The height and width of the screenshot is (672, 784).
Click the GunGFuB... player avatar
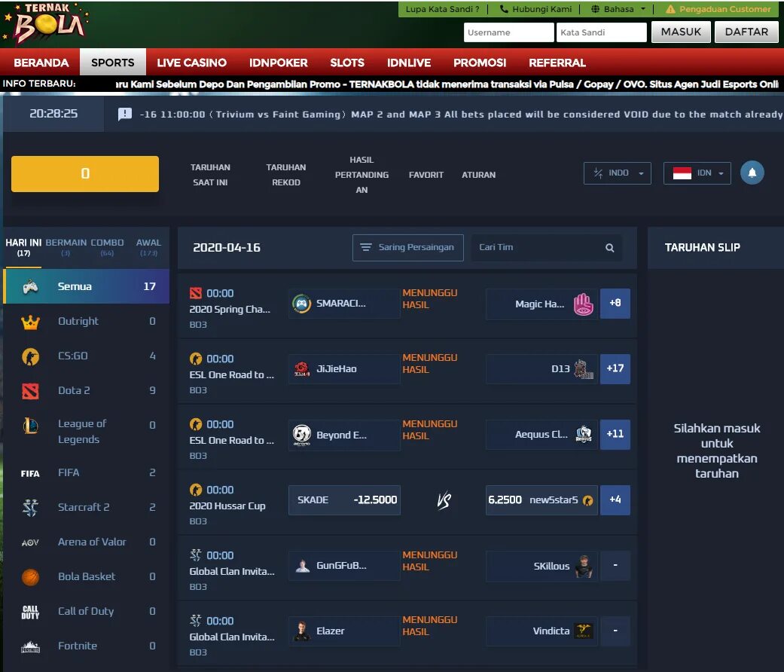(x=301, y=566)
